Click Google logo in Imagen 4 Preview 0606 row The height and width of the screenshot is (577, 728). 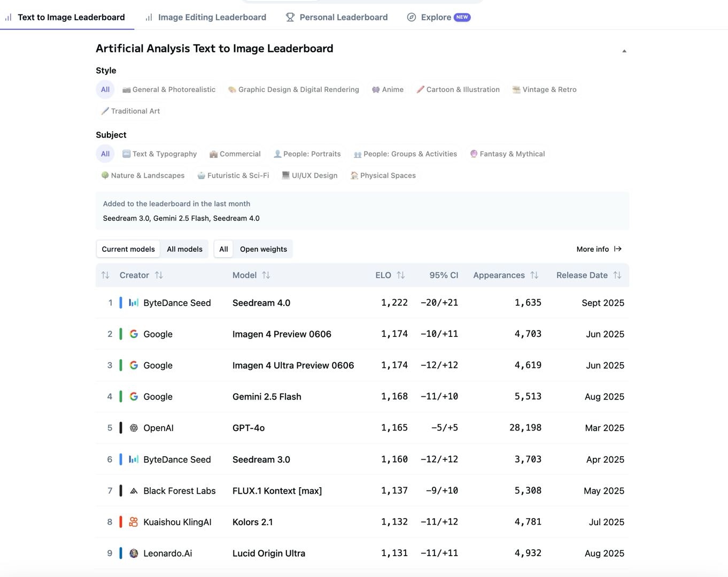(134, 334)
